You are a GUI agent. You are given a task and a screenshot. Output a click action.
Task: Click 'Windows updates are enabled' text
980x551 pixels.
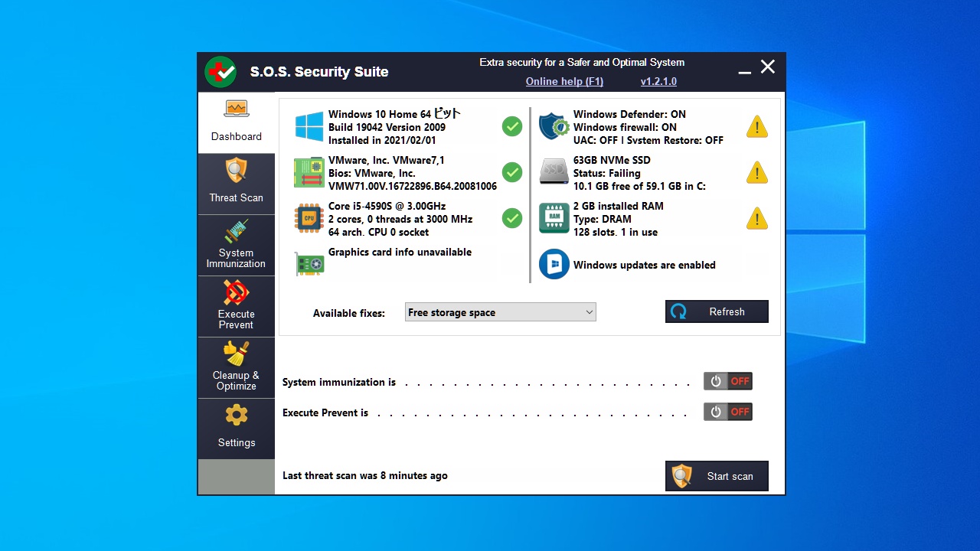click(x=645, y=265)
